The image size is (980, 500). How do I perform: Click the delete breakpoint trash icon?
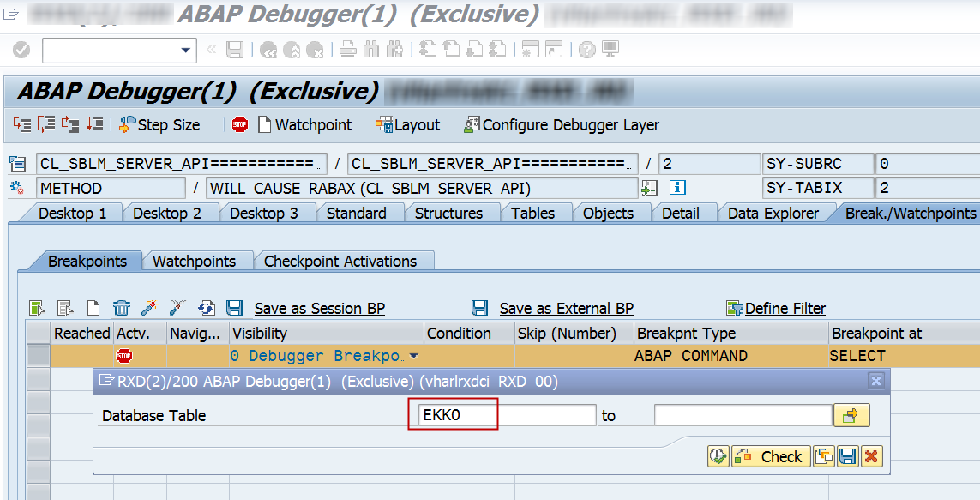121,307
